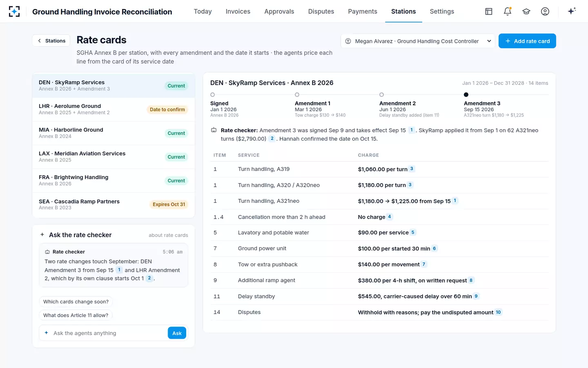Viewport: 588px width, 368px height.
Task: Select the Amendment 3 timeline marker
Action: tap(466, 95)
